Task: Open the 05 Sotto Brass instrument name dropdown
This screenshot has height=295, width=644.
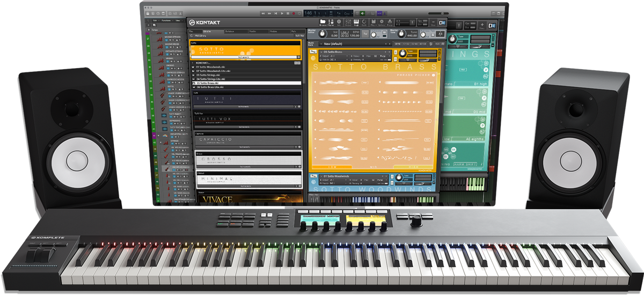Action: [355, 52]
